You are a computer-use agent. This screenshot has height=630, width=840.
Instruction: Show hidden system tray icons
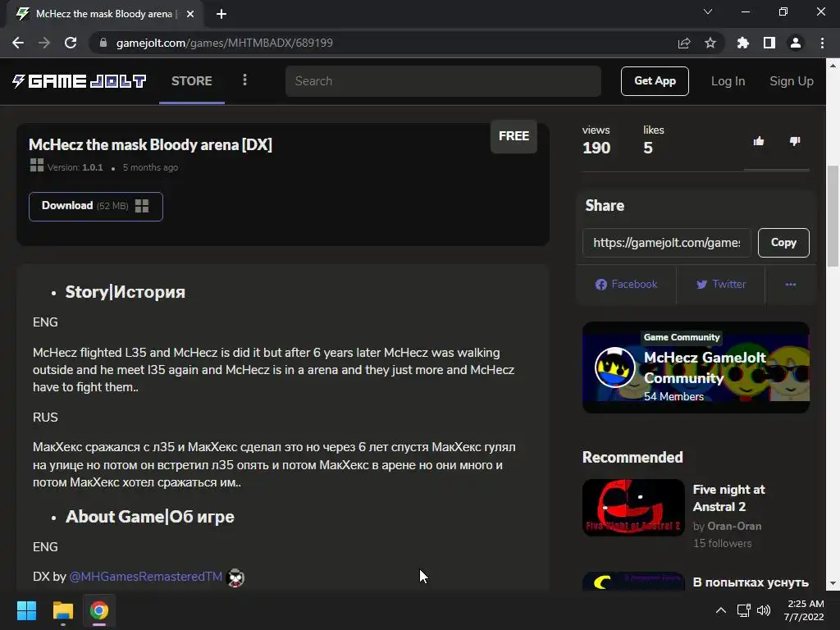tap(721, 610)
